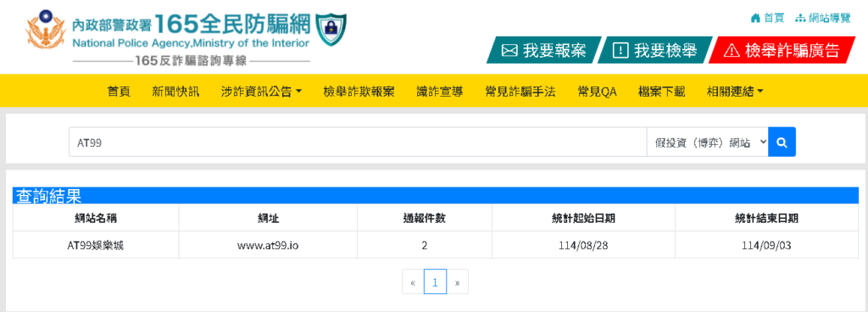Click the search input containing AT99
The image size is (868, 312).
358,142
